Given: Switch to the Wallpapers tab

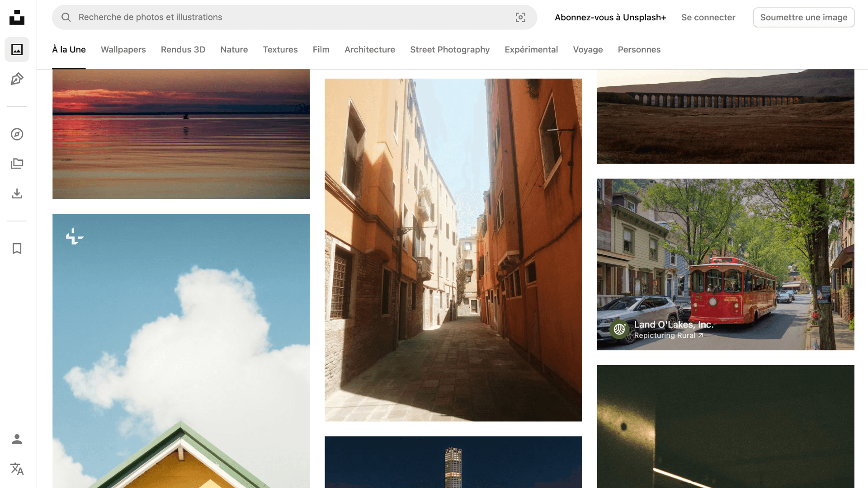Looking at the screenshot, I should 123,50.
